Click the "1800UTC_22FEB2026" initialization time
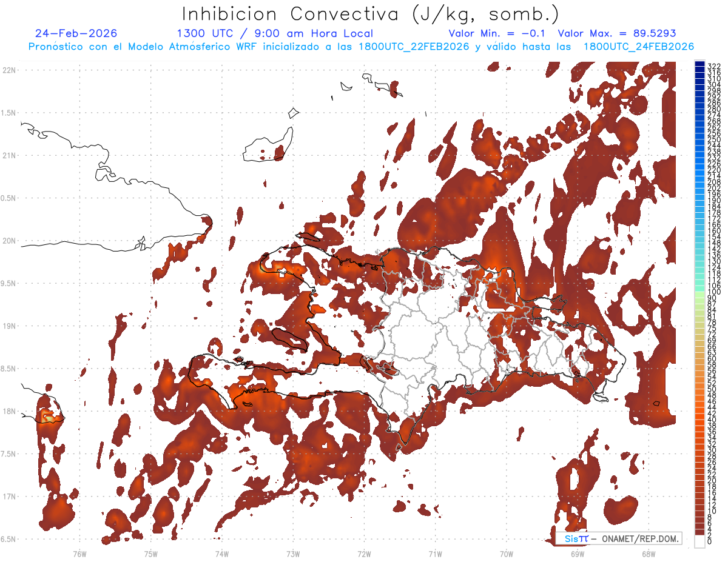 (414, 47)
